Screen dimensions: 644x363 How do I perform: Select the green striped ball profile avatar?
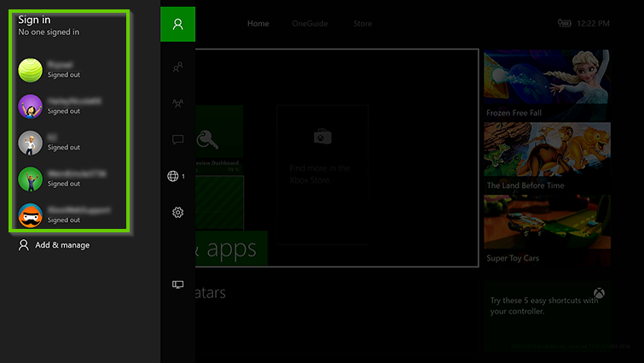click(30, 70)
